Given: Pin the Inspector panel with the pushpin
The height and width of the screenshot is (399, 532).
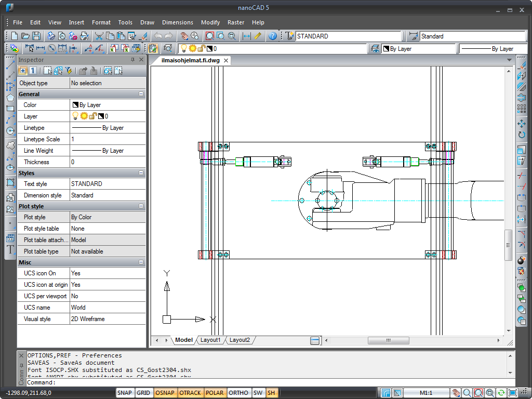Looking at the screenshot, I should coord(132,60).
